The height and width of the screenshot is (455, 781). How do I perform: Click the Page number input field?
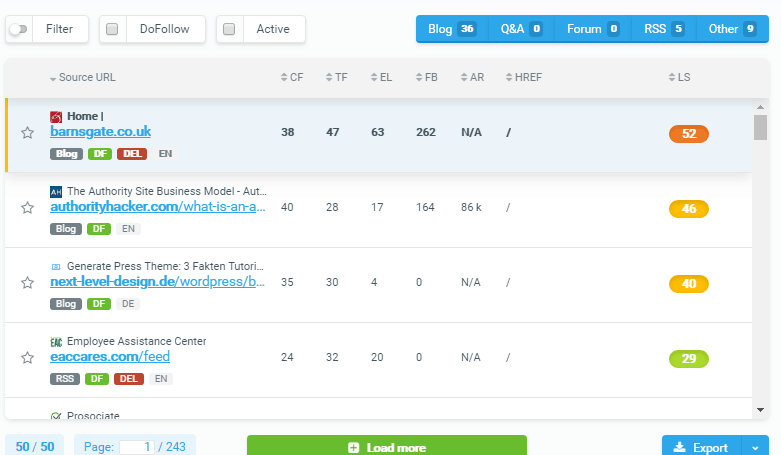tap(136, 447)
